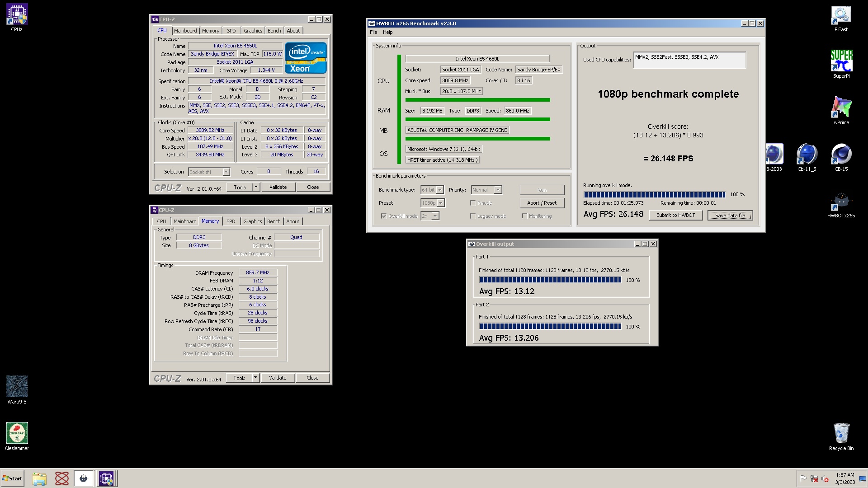Click the Abort / Reset button

(542, 203)
